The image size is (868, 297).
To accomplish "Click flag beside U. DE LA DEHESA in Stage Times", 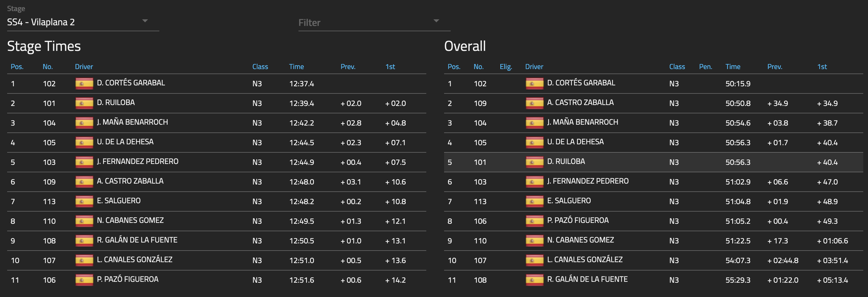I will (84, 142).
